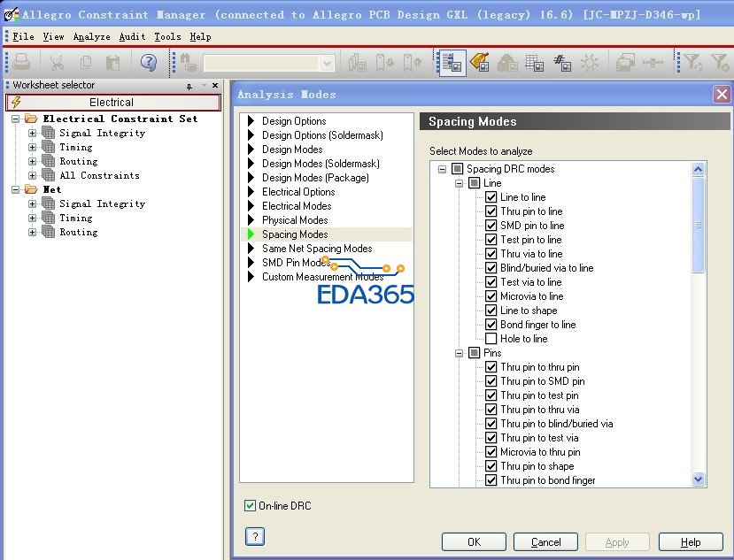Viewport: 734px width, 560px height.
Task: Click the orange tag constraint toolbar icon
Action: click(480, 62)
